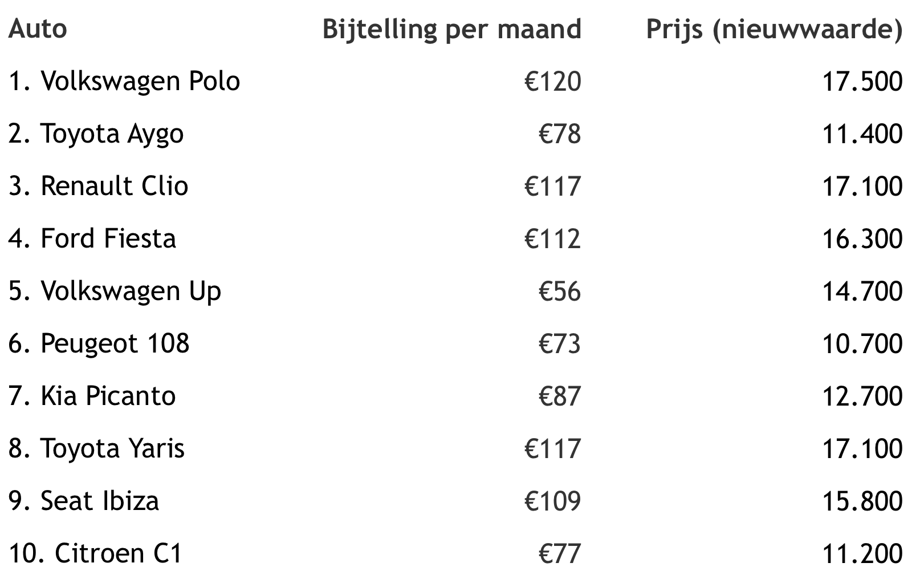This screenshot has width=924, height=583.
Task: Select the 10.700 price cell
Action: pos(862,343)
